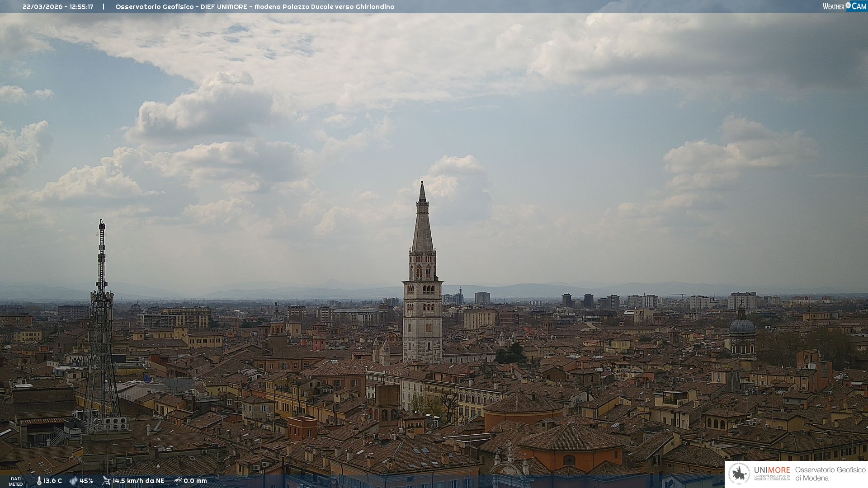Click the date and time stamp
The height and width of the screenshot is (488, 868).
click(58, 7)
